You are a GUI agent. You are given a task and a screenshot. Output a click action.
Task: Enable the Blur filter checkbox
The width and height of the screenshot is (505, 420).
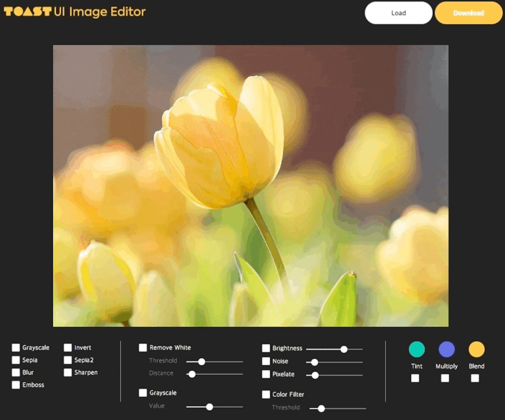16,372
